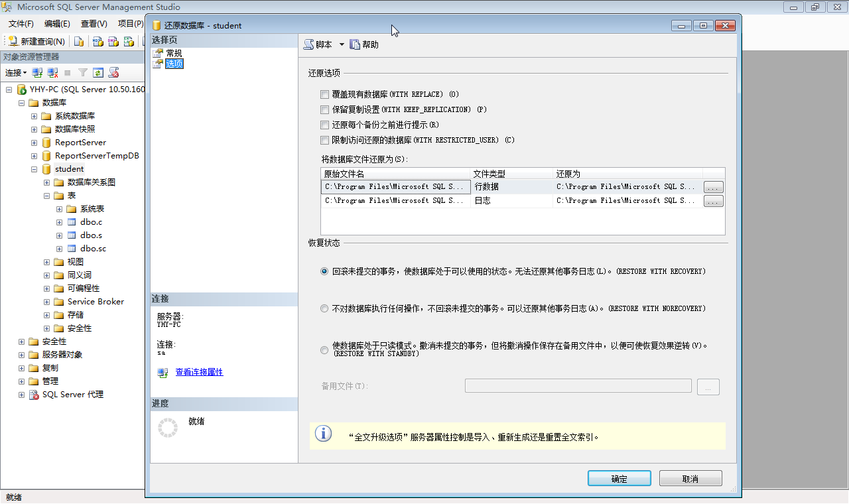This screenshot has width=849, height=504.
Task: Select the RESTORE WITH RECOVERY radio option
Action: pos(324,271)
